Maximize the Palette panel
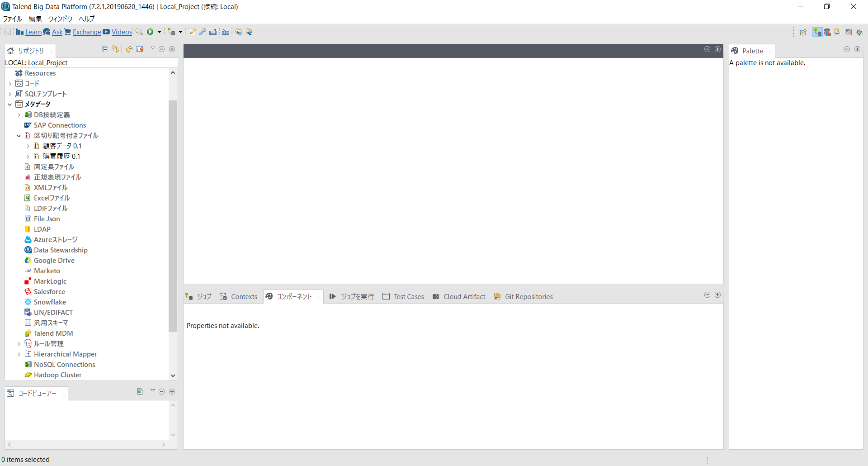This screenshot has height=466, width=868. (858, 49)
